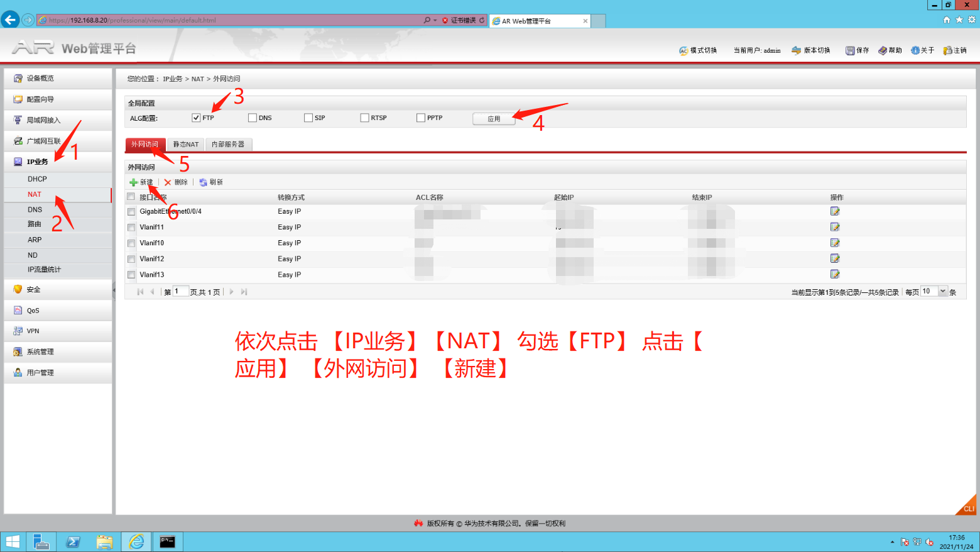
Task: Click the green plus 新建 icon
Action: (x=133, y=182)
